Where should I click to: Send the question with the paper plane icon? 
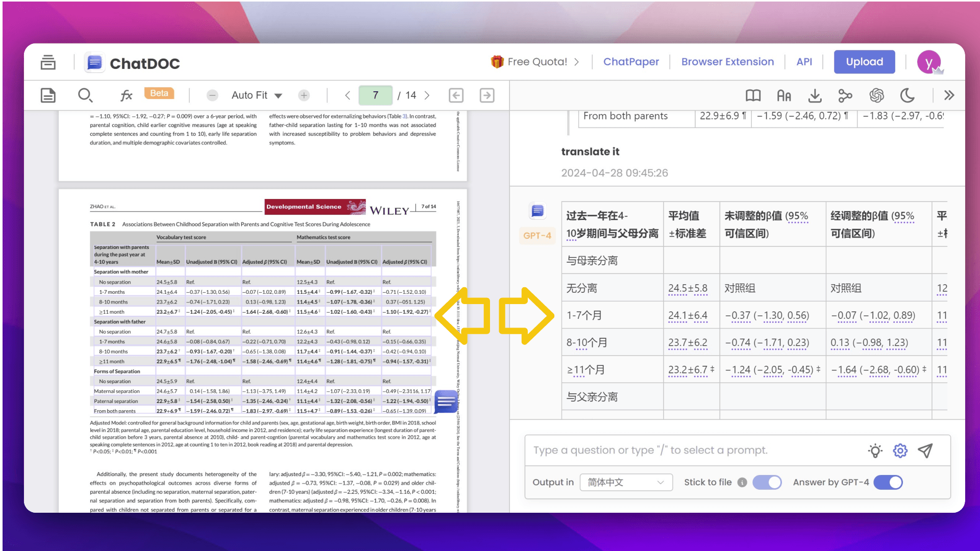[x=925, y=450]
